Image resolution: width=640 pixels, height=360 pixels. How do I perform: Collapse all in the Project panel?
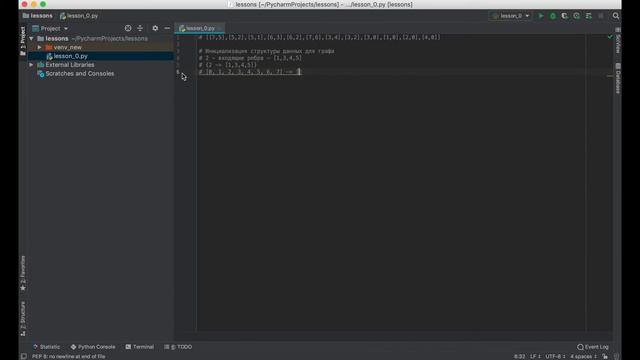coord(140,28)
